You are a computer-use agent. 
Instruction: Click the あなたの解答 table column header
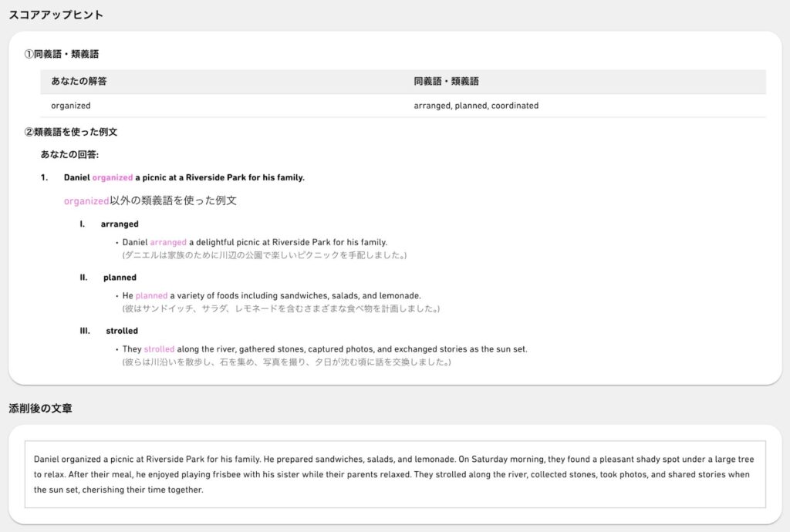click(79, 81)
